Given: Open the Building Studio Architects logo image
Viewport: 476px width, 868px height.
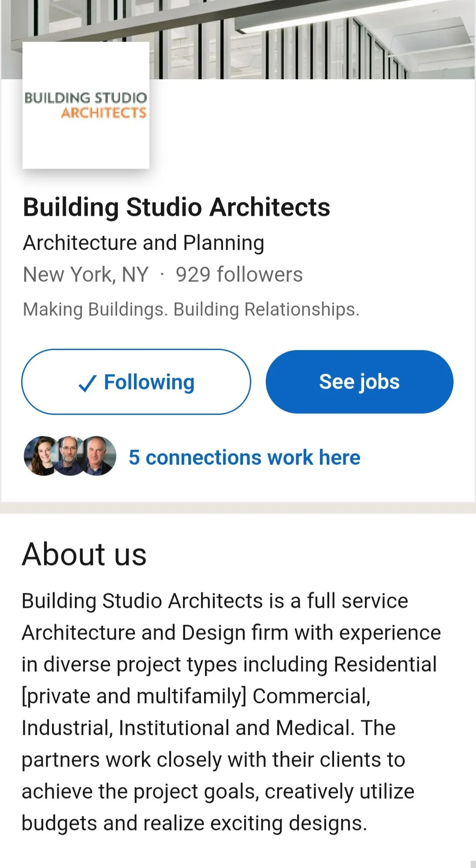Looking at the screenshot, I should tap(86, 105).
